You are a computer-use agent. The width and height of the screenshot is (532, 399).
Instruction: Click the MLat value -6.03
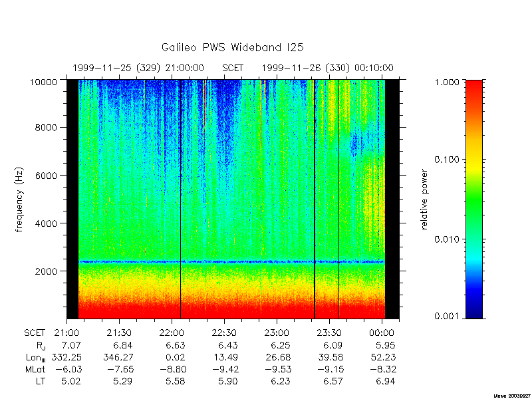pyautogui.click(x=68, y=369)
